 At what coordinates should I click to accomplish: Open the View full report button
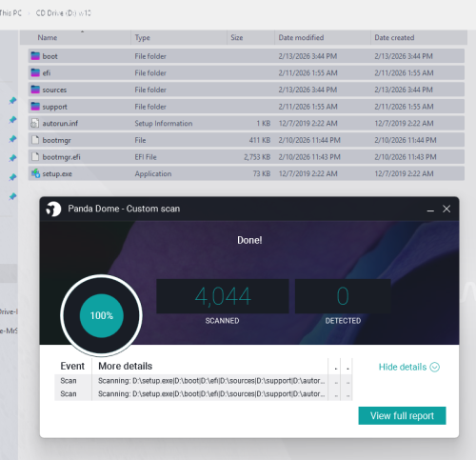tap(402, 415)
